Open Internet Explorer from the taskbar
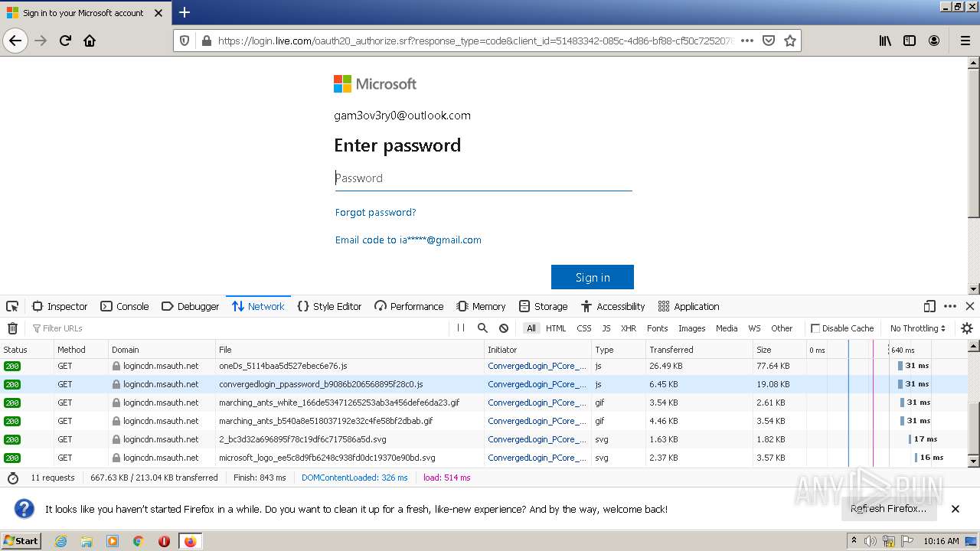The width and height of the screenshot is (980, 551). point(60,541)
